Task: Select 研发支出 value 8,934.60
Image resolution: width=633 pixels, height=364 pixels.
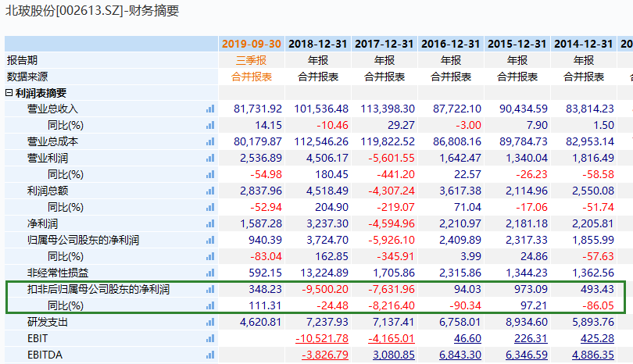Action: click(x=527, y=323)
